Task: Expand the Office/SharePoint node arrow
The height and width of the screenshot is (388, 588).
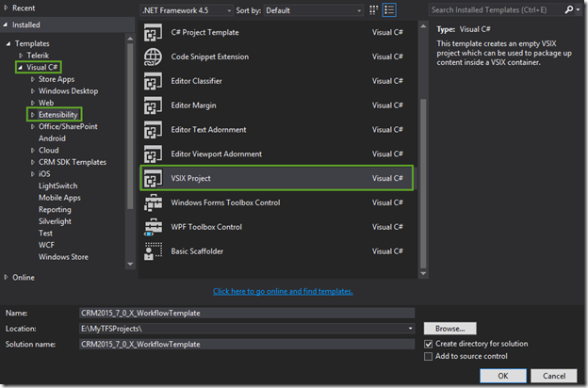Action: tap(33, 127)
